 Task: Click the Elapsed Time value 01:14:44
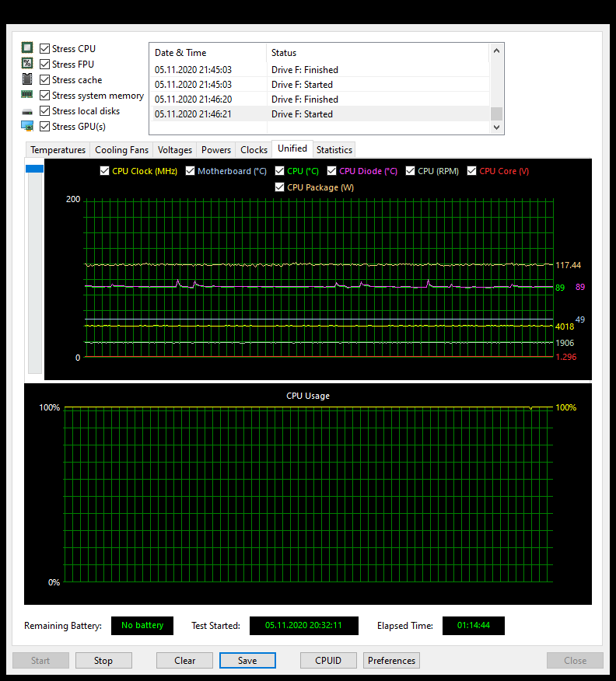click(x=474, y=625)
